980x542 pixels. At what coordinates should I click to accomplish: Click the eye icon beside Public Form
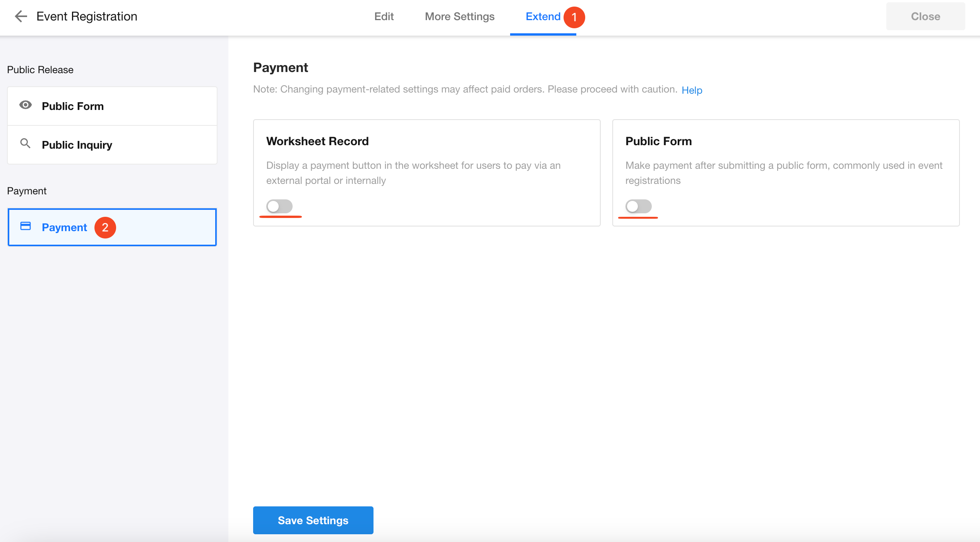click(x=26, y=105)
